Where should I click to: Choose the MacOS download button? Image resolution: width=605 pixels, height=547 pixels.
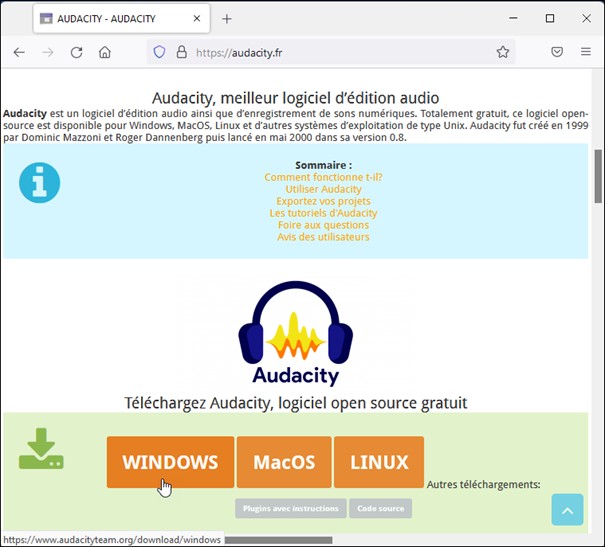(284, 462)
